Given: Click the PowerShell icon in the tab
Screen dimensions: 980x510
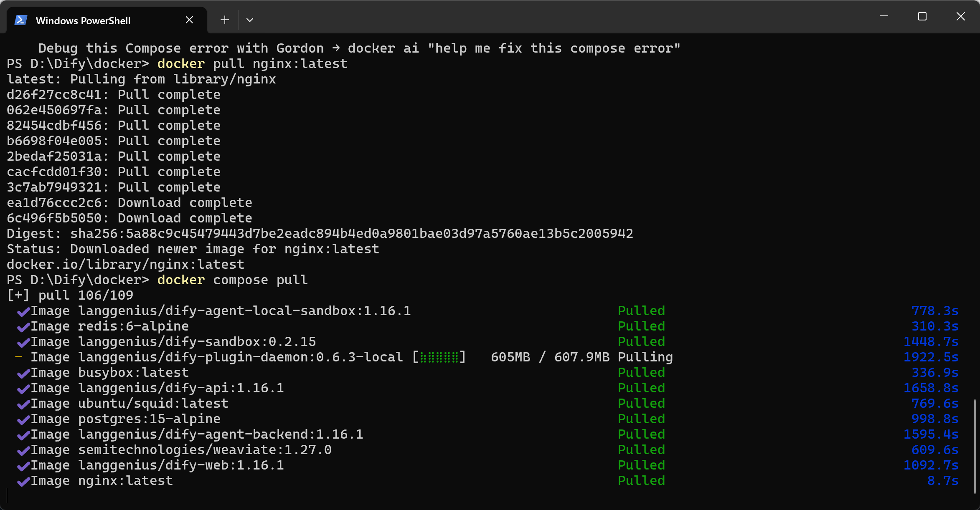Looking at the screenshot, I should [x=21, y=20].
